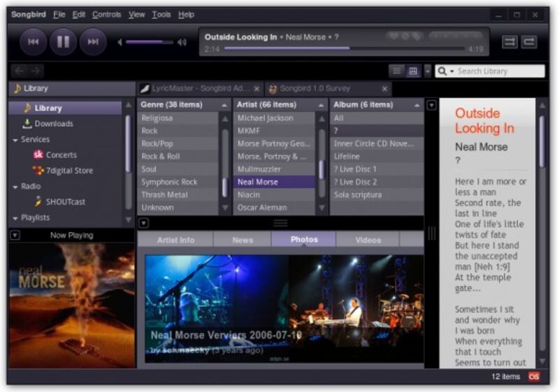
Task: Pause the currently playing track
Action: 63,42
